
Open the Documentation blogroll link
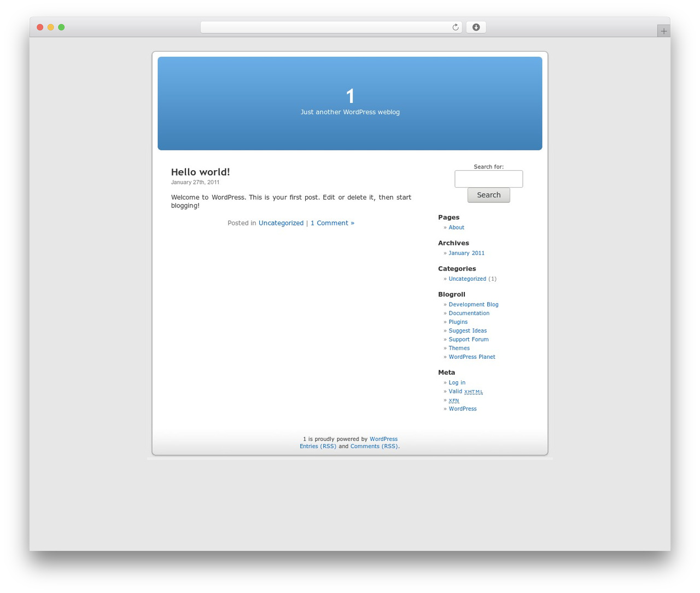pos(469,313)
